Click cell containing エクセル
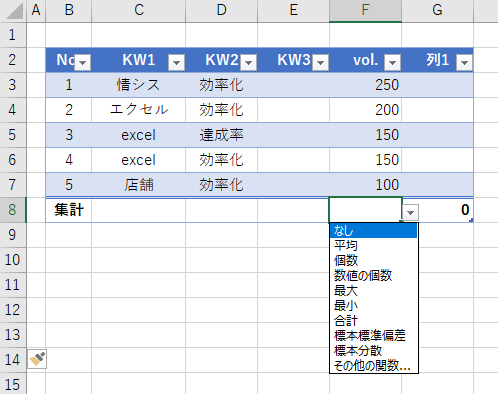 click(x=139, y=110)
